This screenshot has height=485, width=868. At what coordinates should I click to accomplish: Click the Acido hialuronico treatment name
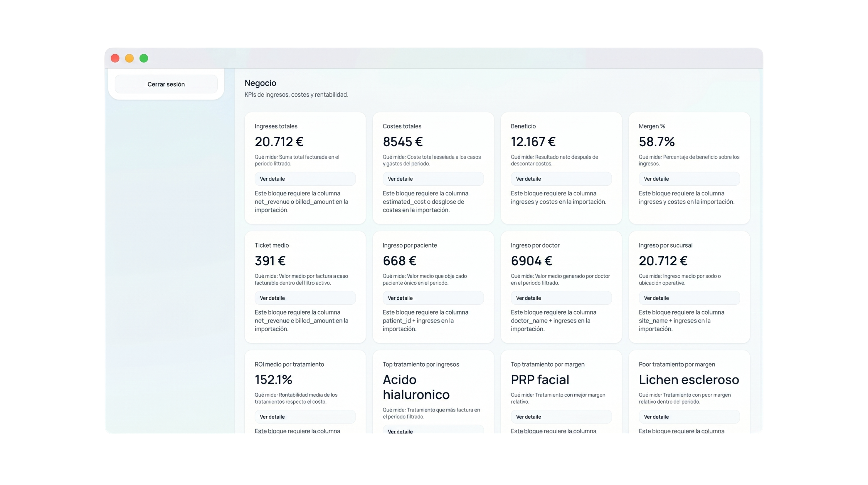[416, 387]
